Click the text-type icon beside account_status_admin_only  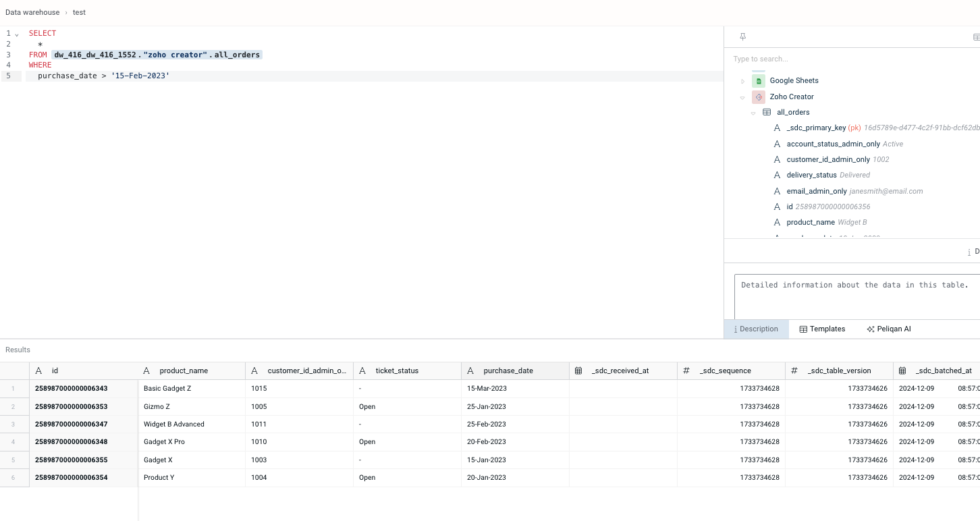point(777,144)
